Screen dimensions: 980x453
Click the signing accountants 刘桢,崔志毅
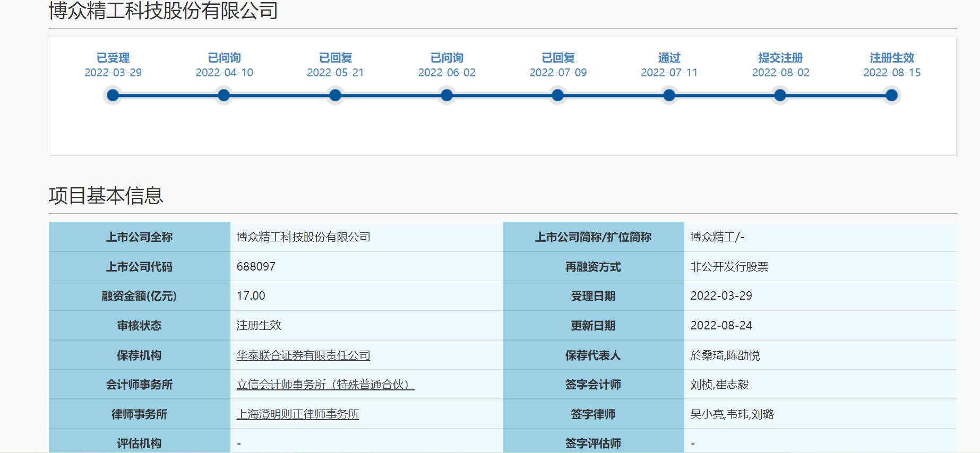719,385
